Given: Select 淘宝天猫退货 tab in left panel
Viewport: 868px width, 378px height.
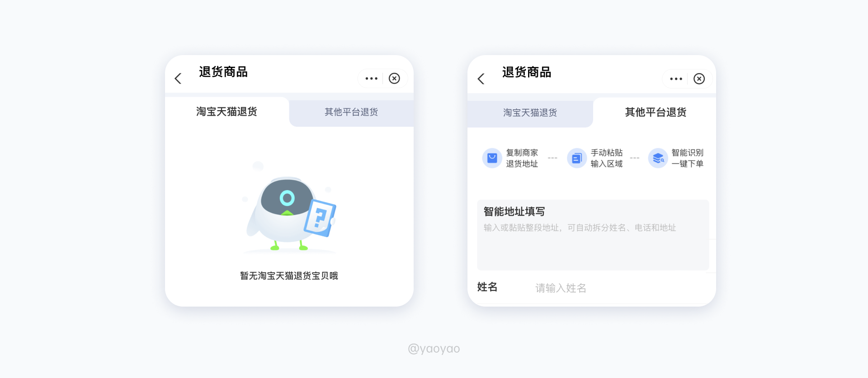Looking at the screenshot, I should 227,112.
